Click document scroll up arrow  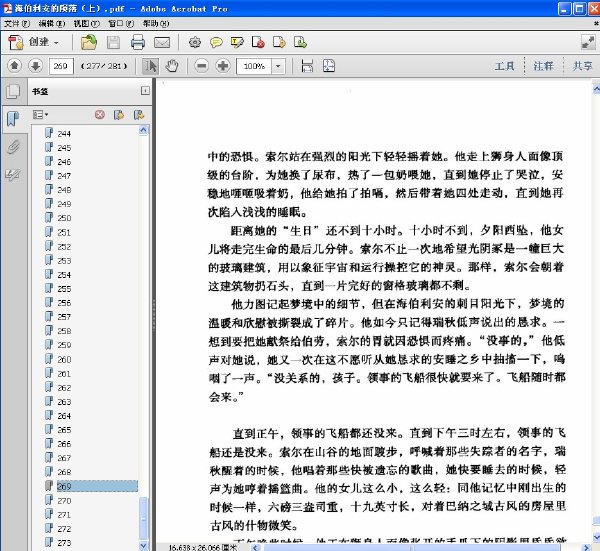coord(596,90)
